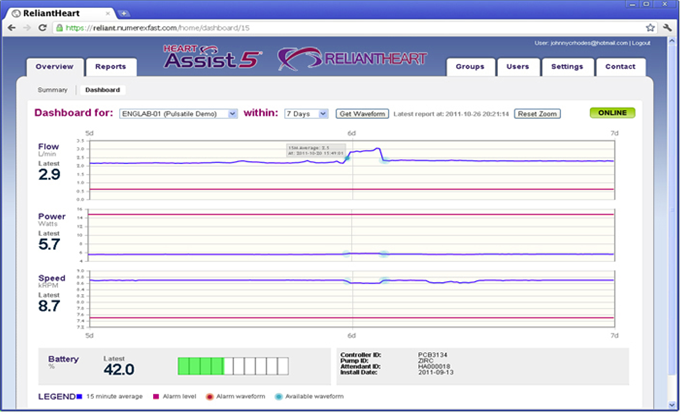
Task: Expand the 7 Days time range dropdown
Action: (307, 114)
